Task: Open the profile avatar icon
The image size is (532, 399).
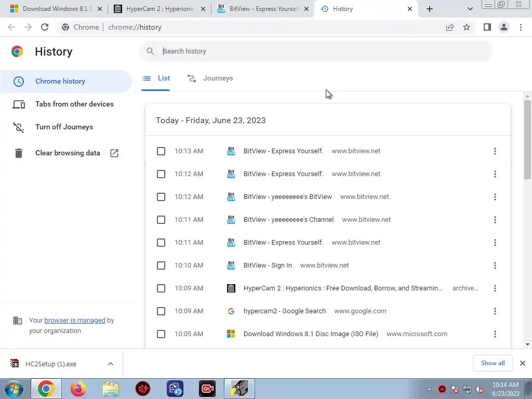Action: (x=504, y=27)
